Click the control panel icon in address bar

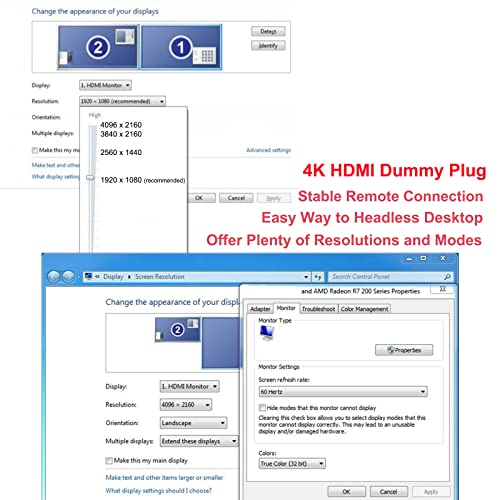point(89,276)
